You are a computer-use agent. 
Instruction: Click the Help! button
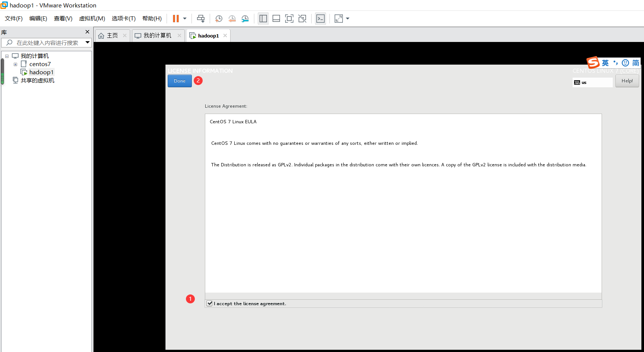(x=627, y=81)
